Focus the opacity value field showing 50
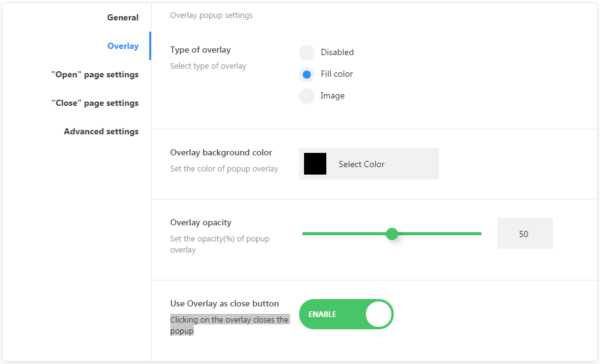The image size is (600, 364). point(524,234)
